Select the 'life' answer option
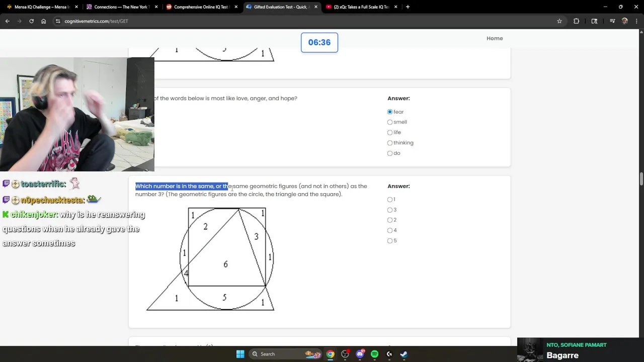The width and height of the screenshot is (644, 362). [390, 132]
